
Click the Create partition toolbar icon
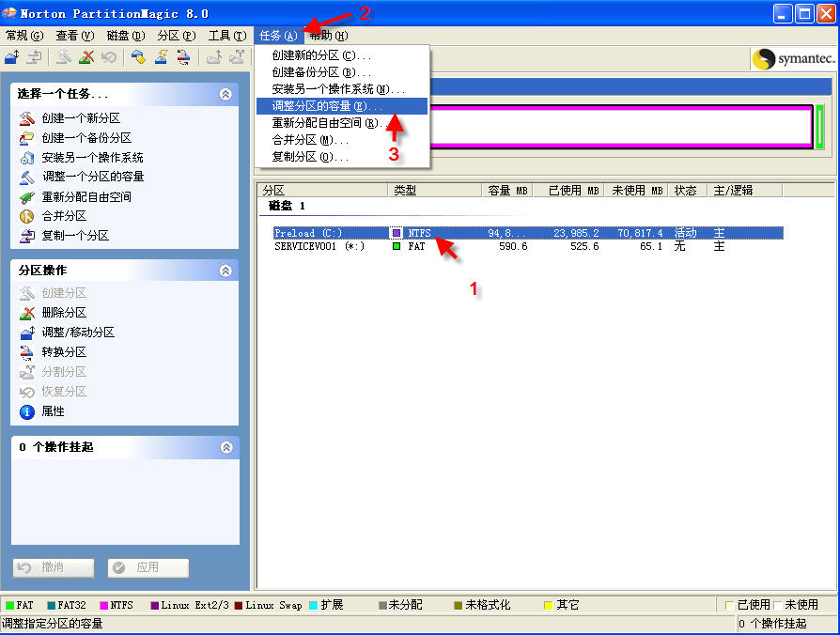(x=63, y=57)
